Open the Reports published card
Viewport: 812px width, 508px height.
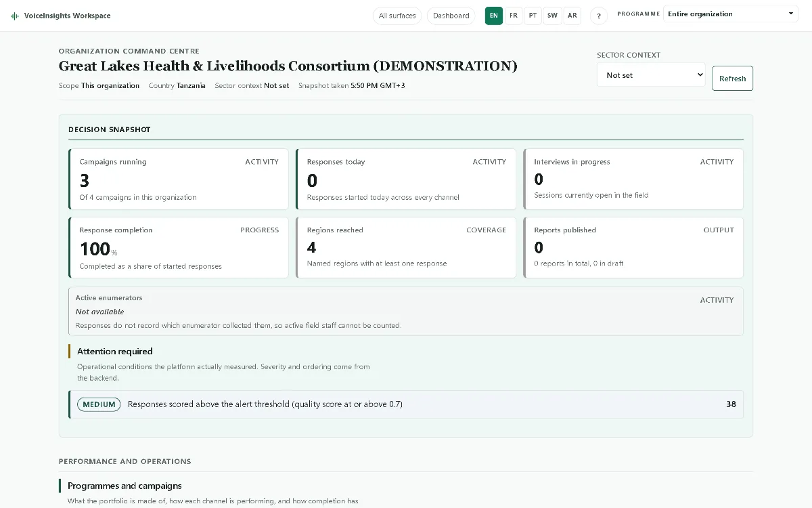click(633, 247)
